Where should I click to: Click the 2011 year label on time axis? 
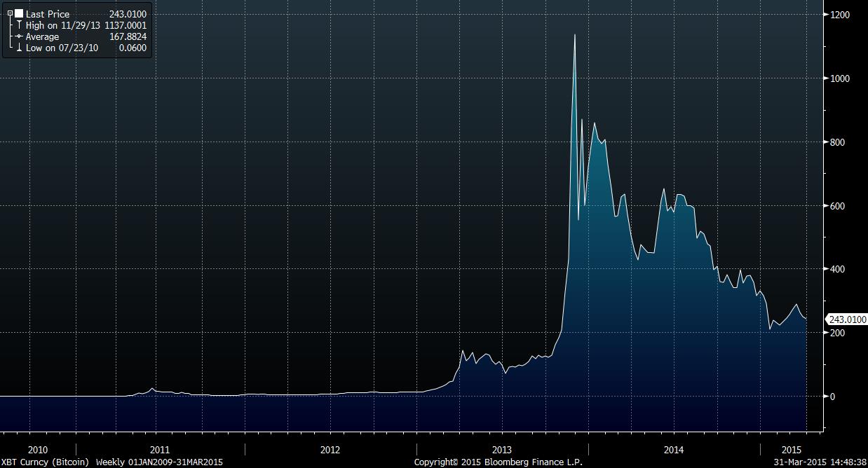pyautogui.click(x=160, y=450)
